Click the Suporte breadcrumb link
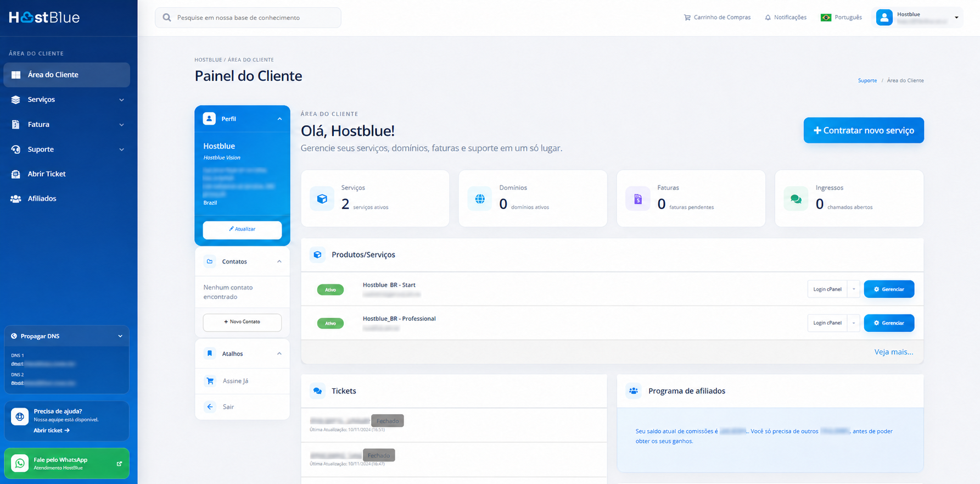Viewport: 980px width, 484px height. tap(867, 80)
